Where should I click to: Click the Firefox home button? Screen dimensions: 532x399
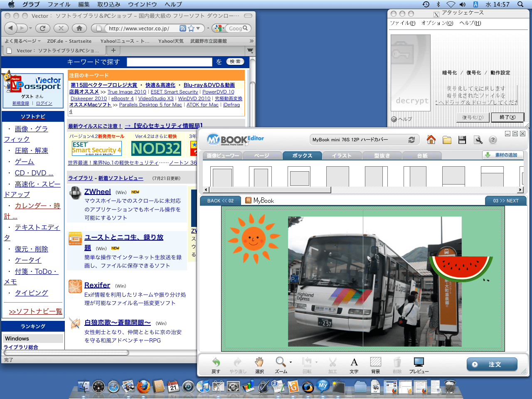click(79, 28)
